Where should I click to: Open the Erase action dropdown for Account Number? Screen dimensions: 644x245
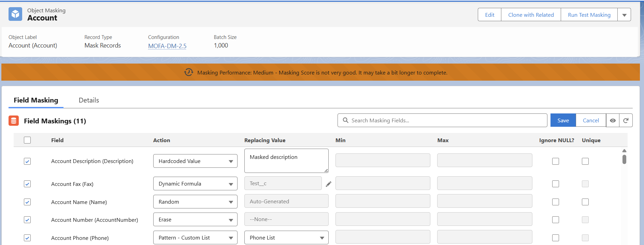(195, 220)
